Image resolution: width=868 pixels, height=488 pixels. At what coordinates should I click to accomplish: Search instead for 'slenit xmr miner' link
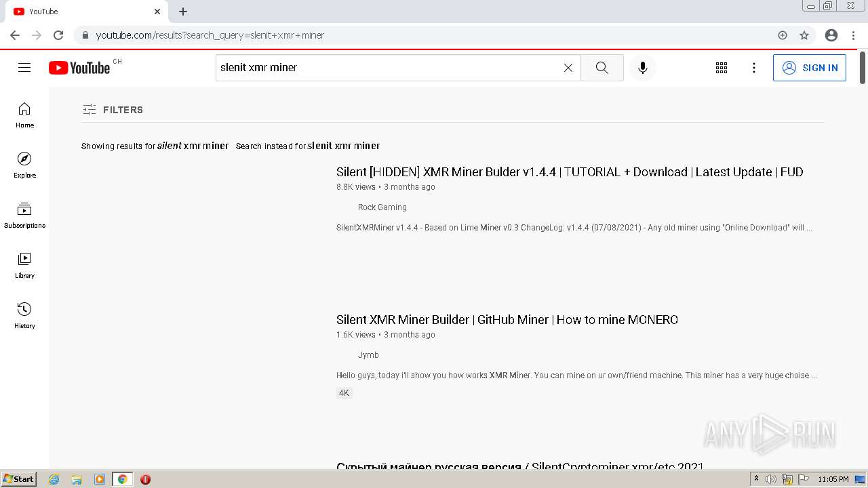click(x=343, y=146)
